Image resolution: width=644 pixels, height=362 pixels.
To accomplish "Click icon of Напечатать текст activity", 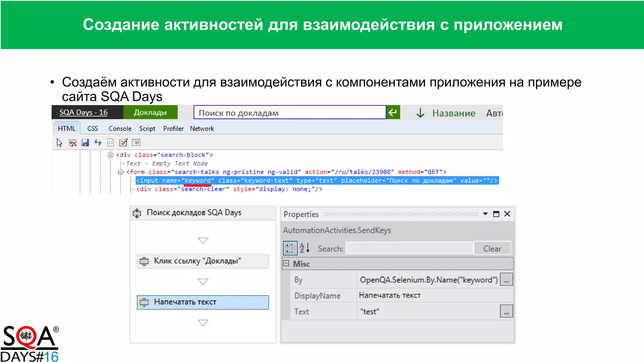I will point(144,302).
